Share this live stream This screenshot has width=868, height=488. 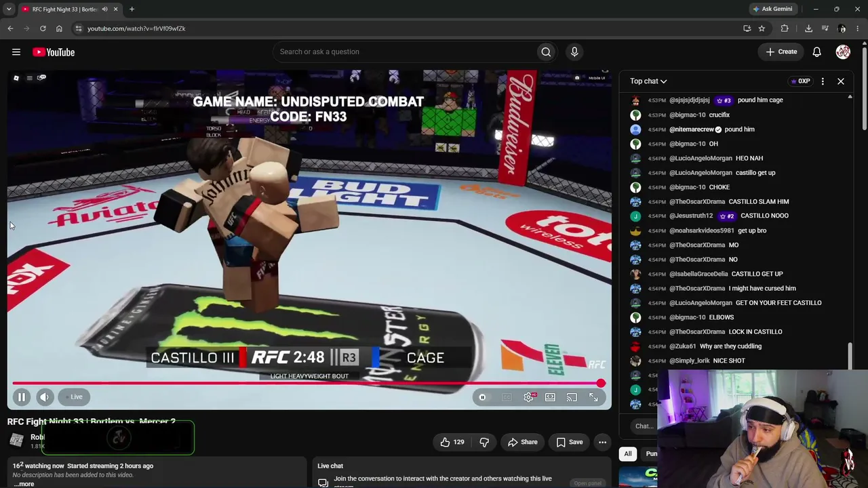[x=523, y=443]
